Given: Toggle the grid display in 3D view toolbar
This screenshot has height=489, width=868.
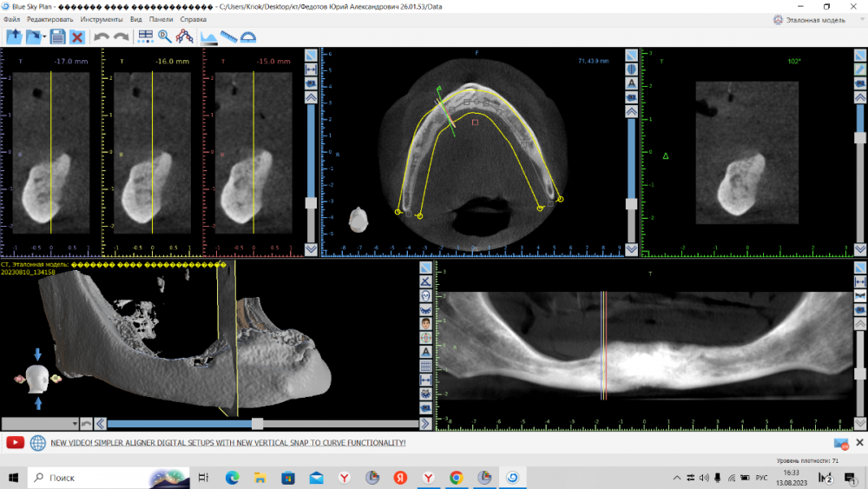Looking at the screenshot, I should coord(425,366).
